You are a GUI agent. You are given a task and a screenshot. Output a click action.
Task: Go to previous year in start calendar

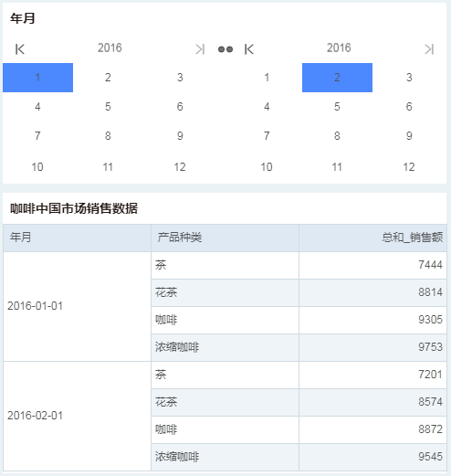20,49
